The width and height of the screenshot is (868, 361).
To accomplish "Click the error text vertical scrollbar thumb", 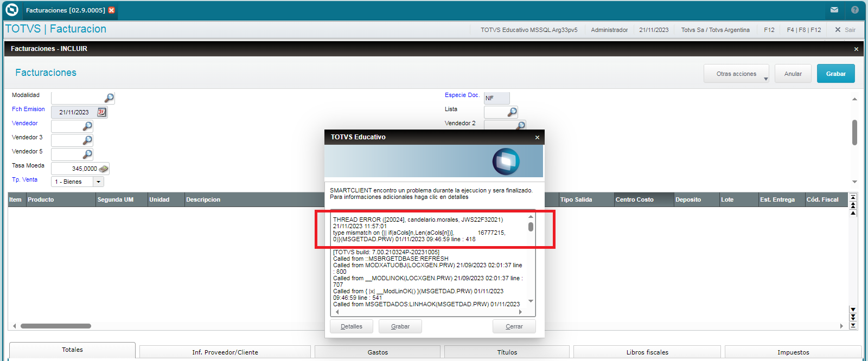I will coord(531,227).
